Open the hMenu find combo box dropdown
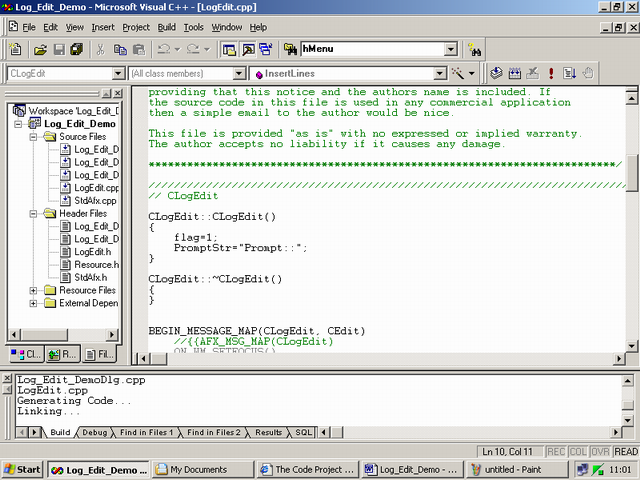The width and height of the screenshot is (640, 480). point(451,49)
